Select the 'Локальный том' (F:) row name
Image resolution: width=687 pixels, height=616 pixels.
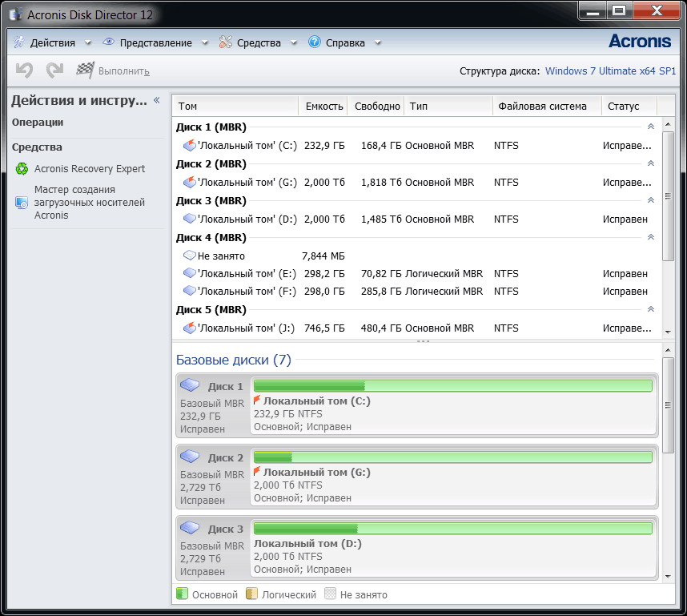click(x=247, y=291)
